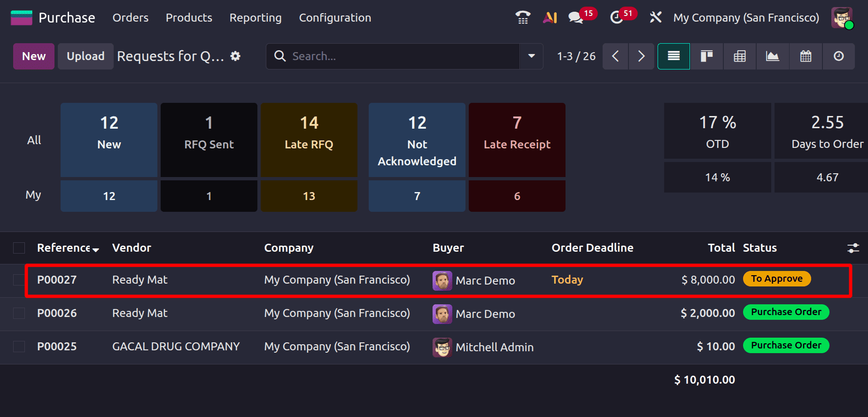This screenshot has height=417, width=868.
Task: Open record P00025
Action: point(57,347)
